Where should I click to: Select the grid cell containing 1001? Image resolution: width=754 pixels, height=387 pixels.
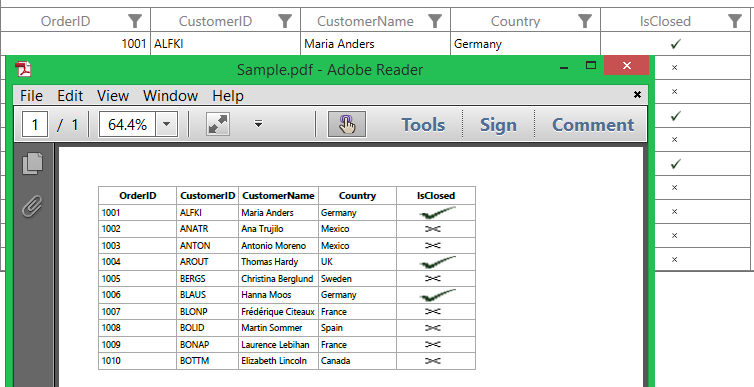coord(75,44)
